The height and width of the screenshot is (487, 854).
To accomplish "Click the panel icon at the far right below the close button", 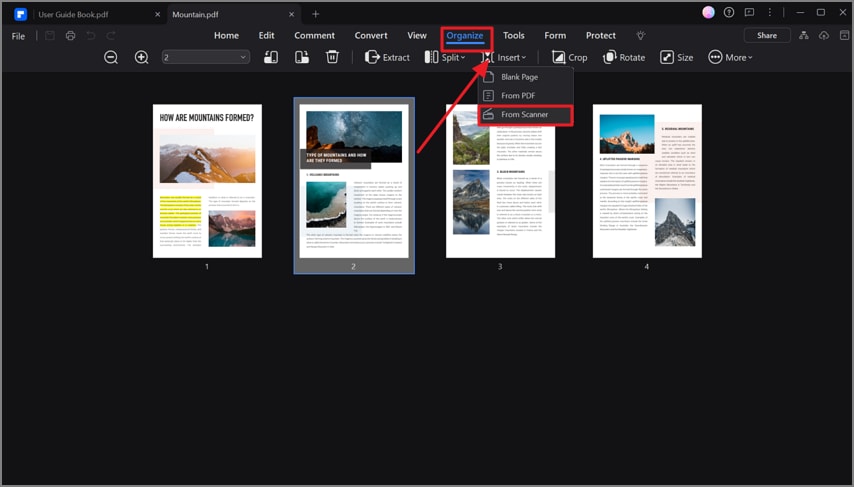I will (844, 35).
